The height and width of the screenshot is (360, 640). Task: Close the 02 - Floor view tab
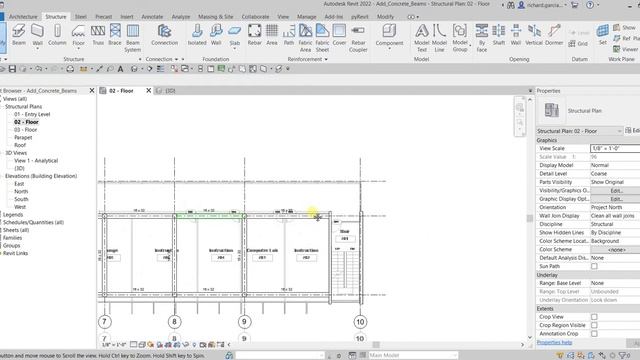tap(149, 91)
